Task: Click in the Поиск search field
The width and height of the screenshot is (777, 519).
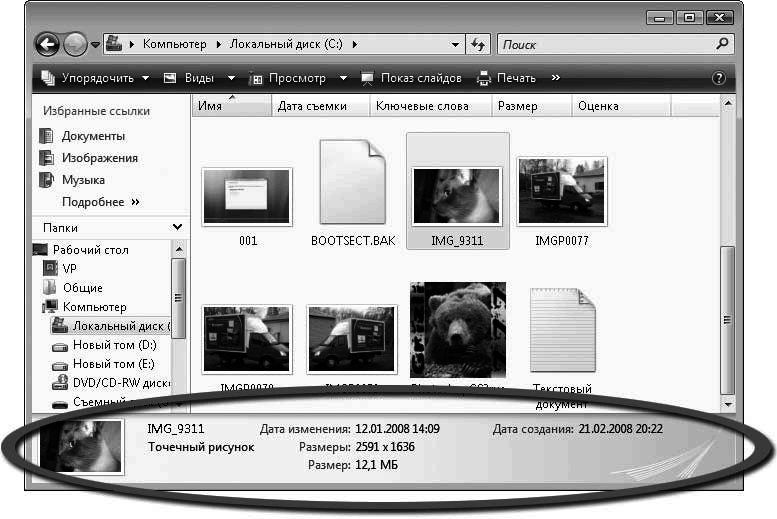Action: click(600, 45)
